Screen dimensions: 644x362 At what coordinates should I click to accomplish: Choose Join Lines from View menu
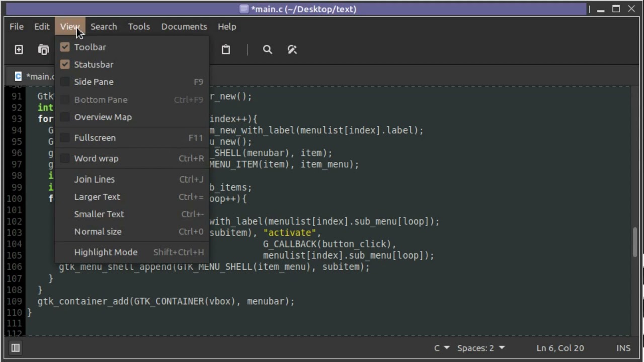[x=132, y=179]
